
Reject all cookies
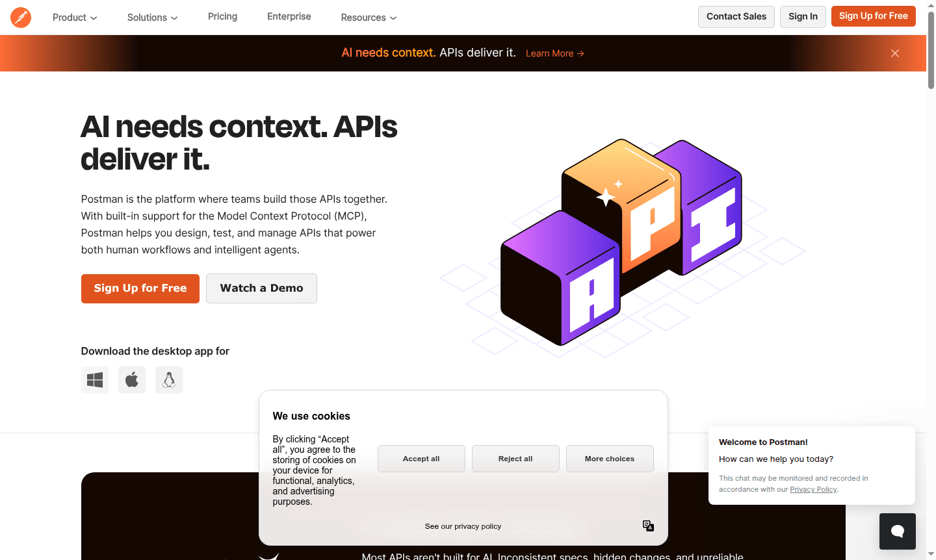click(x=515, y=458)
